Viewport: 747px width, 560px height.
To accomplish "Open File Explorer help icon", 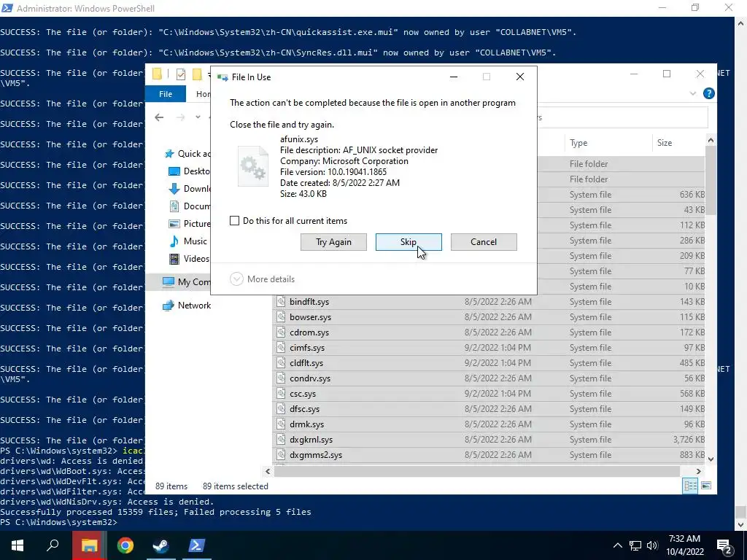I will pos(708,94).
